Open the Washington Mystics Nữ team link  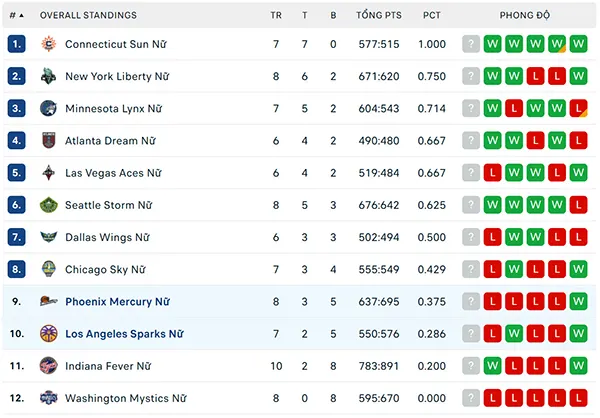(x=126, y=398)
